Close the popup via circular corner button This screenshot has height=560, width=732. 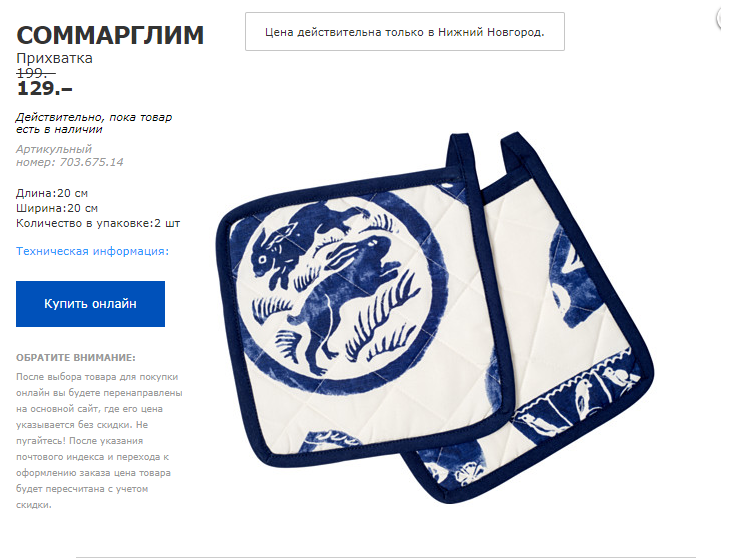point(724,20)
